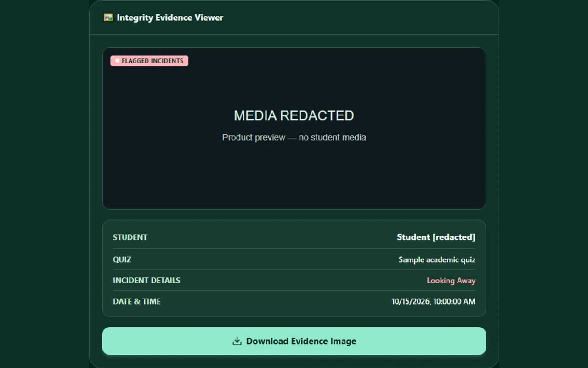Select the Integrity Evidence Viewer title
This screenshot has width=588, height=368.
pos(170,17)
